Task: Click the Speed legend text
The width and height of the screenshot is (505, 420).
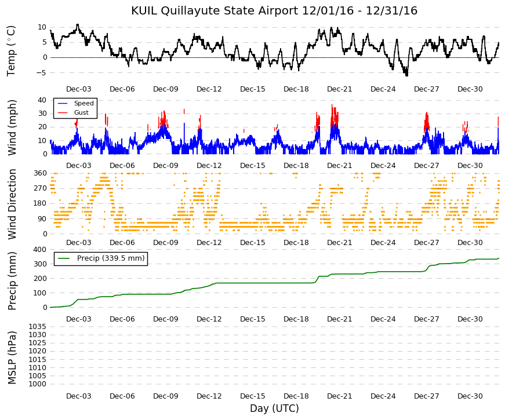Action: point(83,103)
